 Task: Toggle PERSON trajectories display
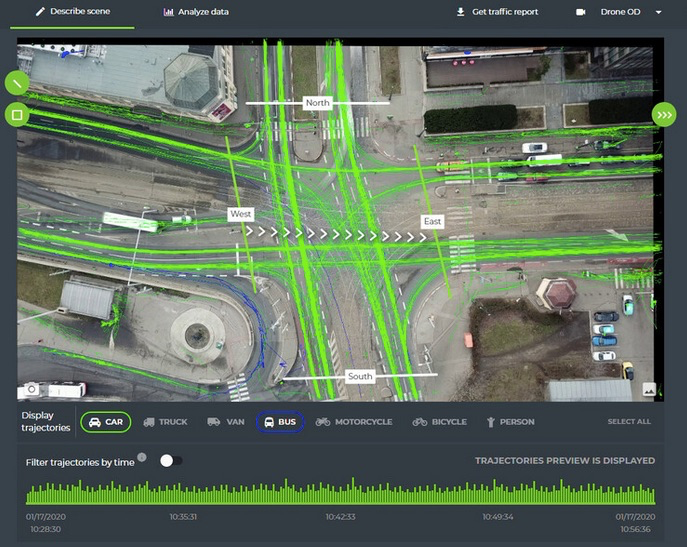[x=510, y=422]
